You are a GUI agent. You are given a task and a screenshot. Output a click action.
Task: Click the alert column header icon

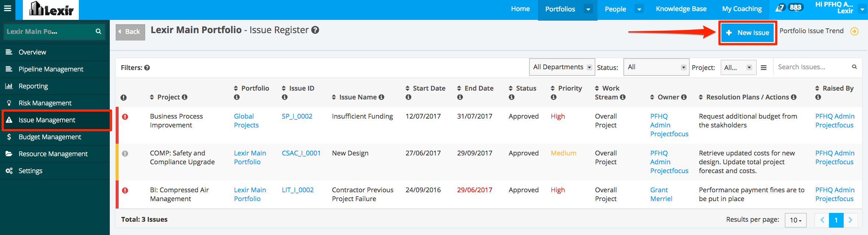[x=123, y=98]
